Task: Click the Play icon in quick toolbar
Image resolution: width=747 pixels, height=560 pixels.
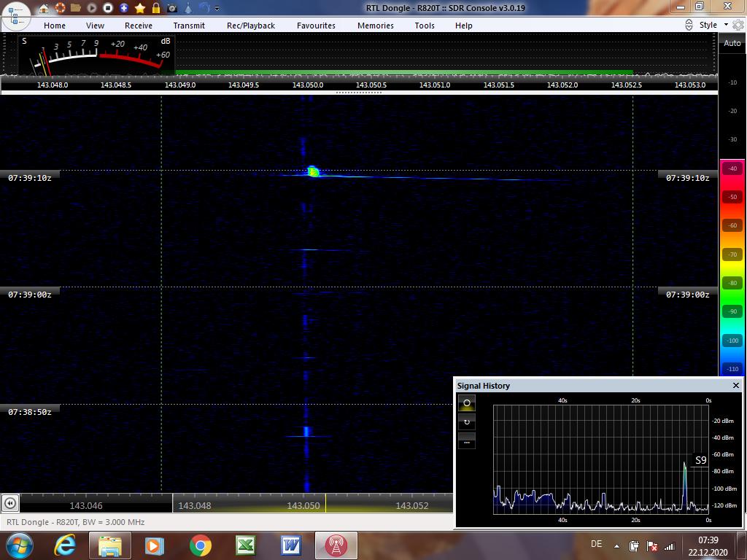Action: (x=91, y=7)
